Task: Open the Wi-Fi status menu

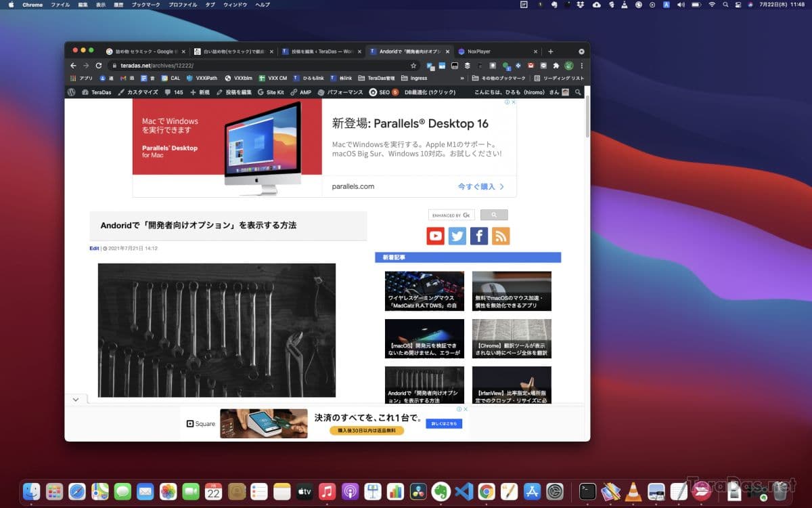Action: coord(712,4)
